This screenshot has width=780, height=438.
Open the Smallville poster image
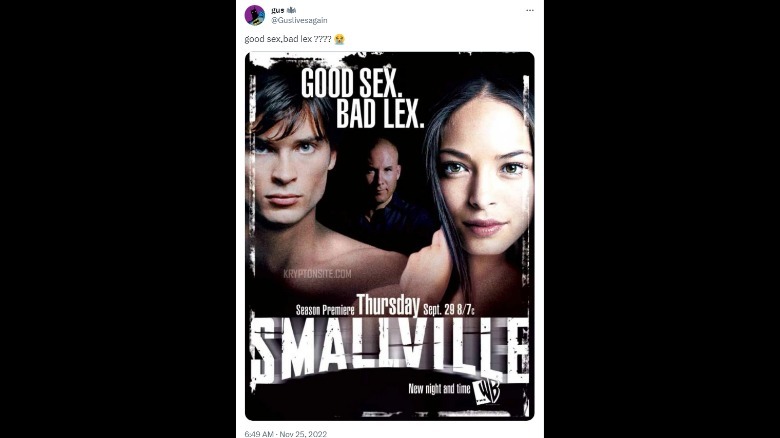(390, 236)
